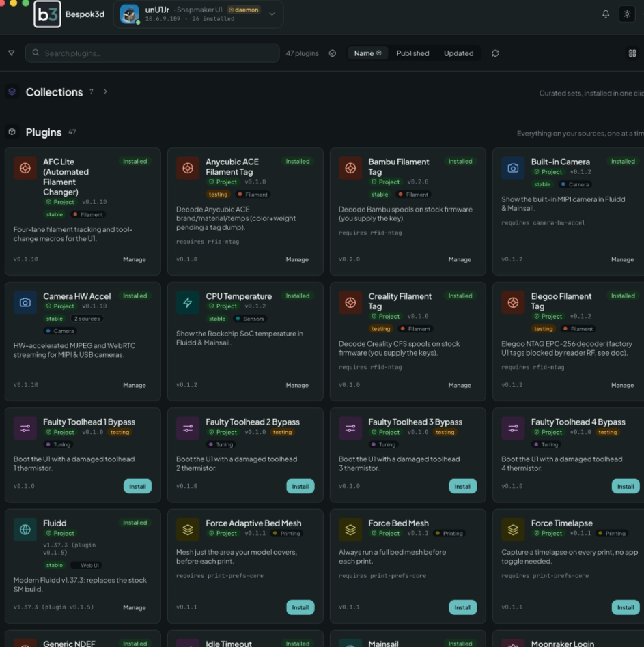Screen dimensions: 644x647
Task: Sort plugins by Name
Action: pos(367,53)
